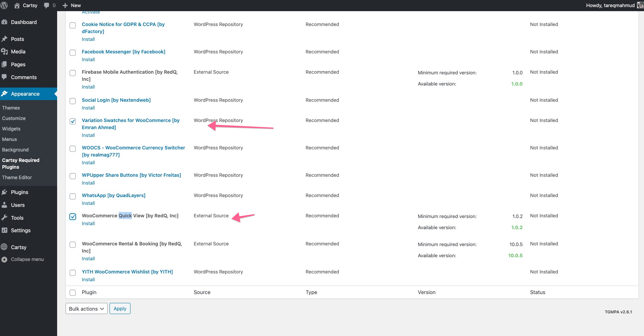Screen dimensions: 644x336
Task: Click the Plugin column footer label
Action: [89, 292]
